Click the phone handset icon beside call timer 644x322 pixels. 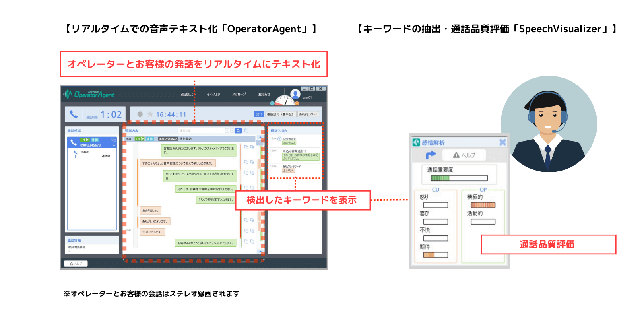click(74, 114)
